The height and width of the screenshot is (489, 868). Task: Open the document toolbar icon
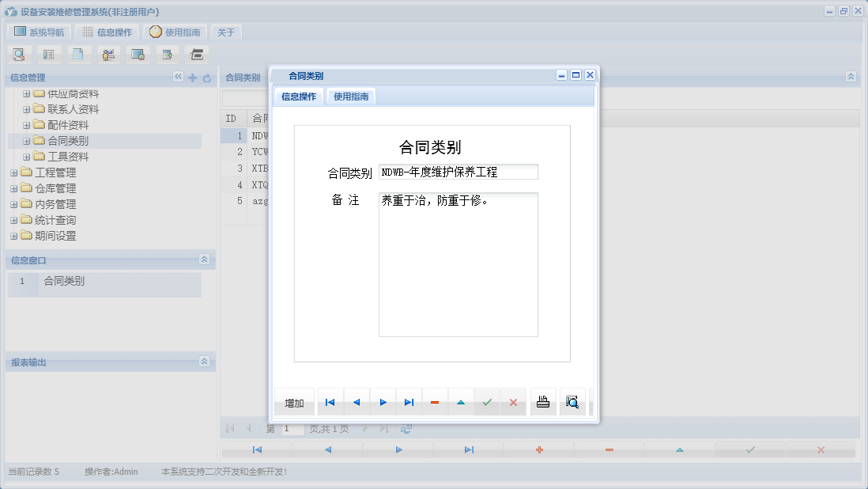click(77, 54)
